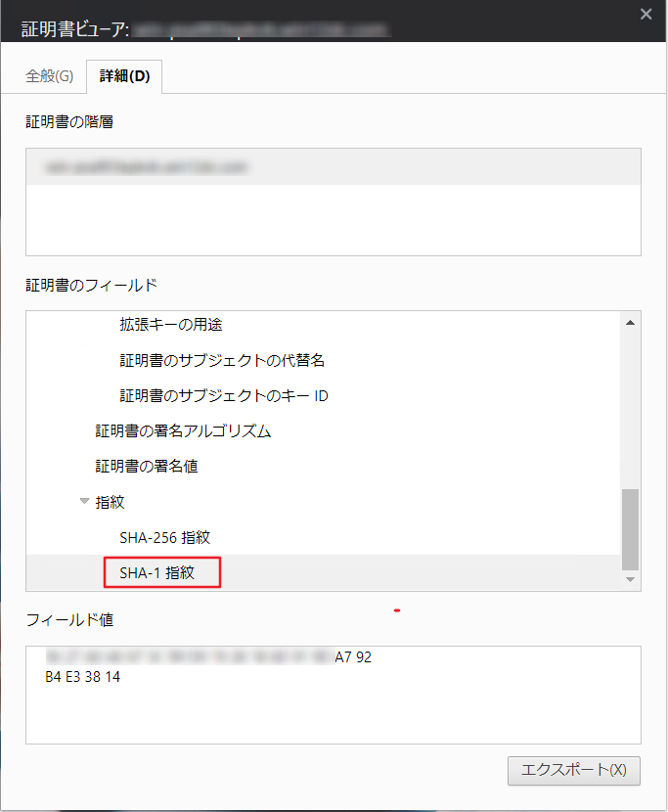Select the 指紋 tree row label
This screenshot has width=668, height=812.
(x=110, y=502)
